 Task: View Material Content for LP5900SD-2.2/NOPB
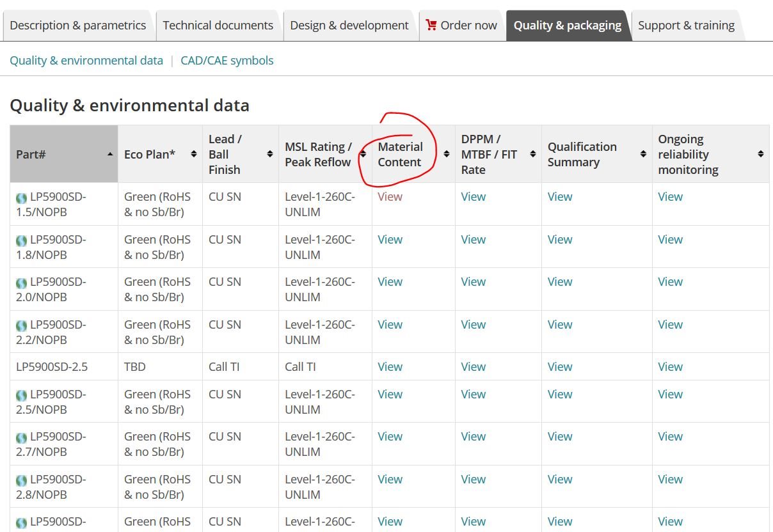pyautogui.click(x=390, y=325)
